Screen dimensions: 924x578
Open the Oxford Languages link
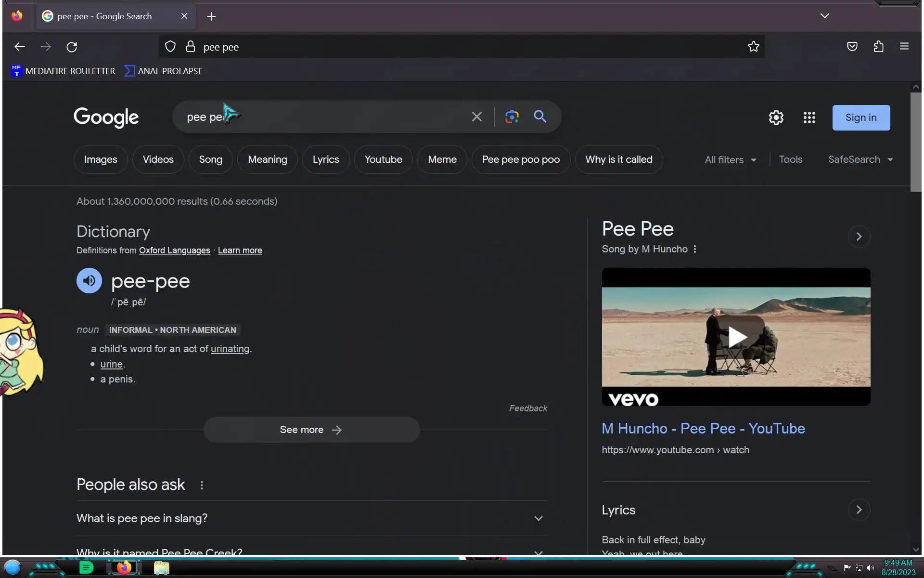pos(174,250)
